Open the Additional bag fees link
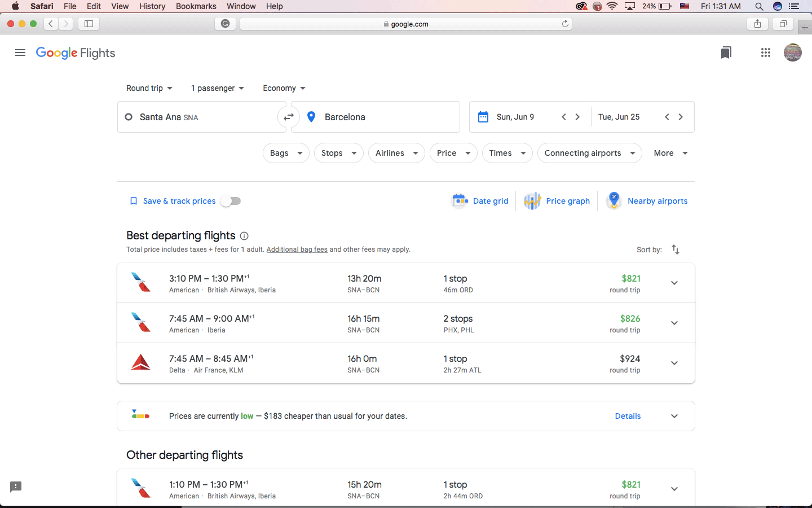The width and height of the screenshot is (812, 508). point(297,249)
